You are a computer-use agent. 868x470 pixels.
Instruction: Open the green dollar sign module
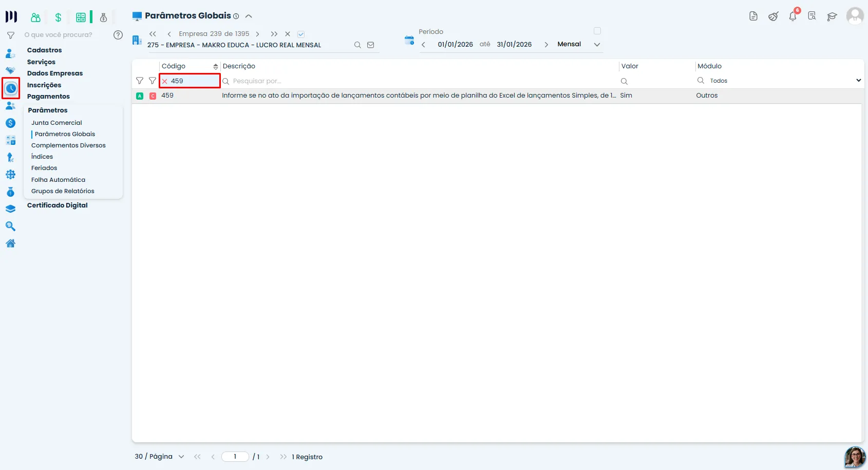(x=58, y=17)
